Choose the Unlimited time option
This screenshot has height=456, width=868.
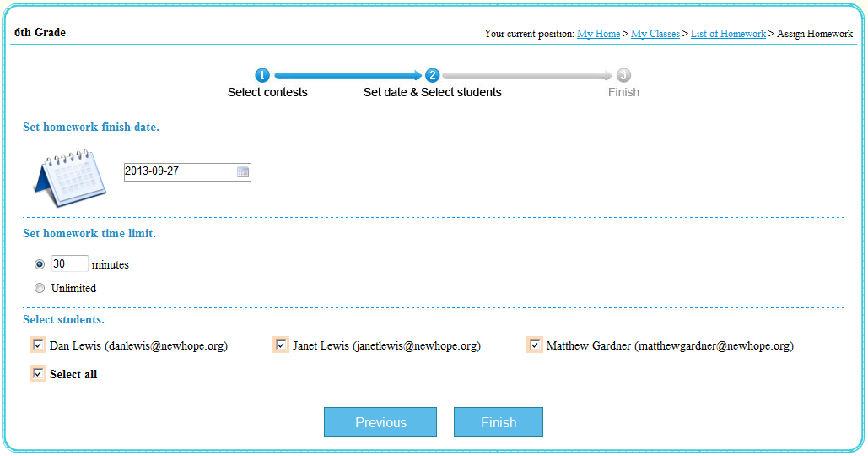(x=40, y=288)
